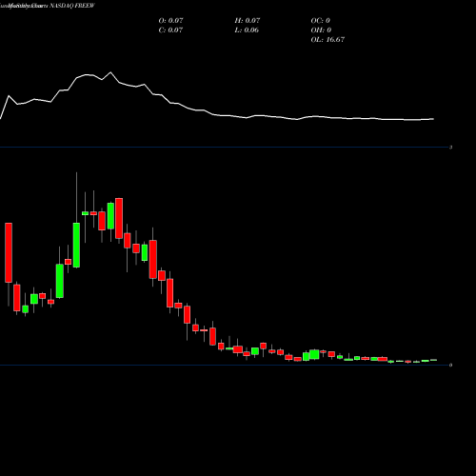Click the candle with the tallest upper wick

(76, 245)
